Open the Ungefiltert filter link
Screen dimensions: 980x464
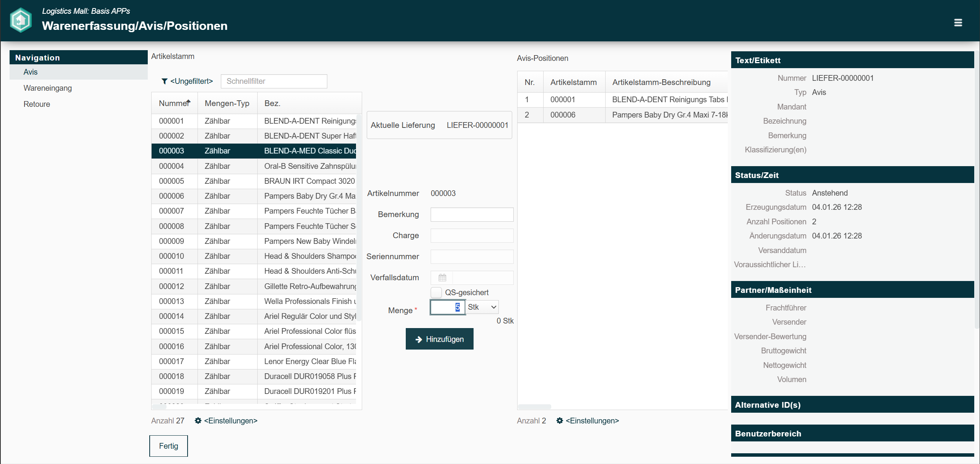[x=191, y=81]
